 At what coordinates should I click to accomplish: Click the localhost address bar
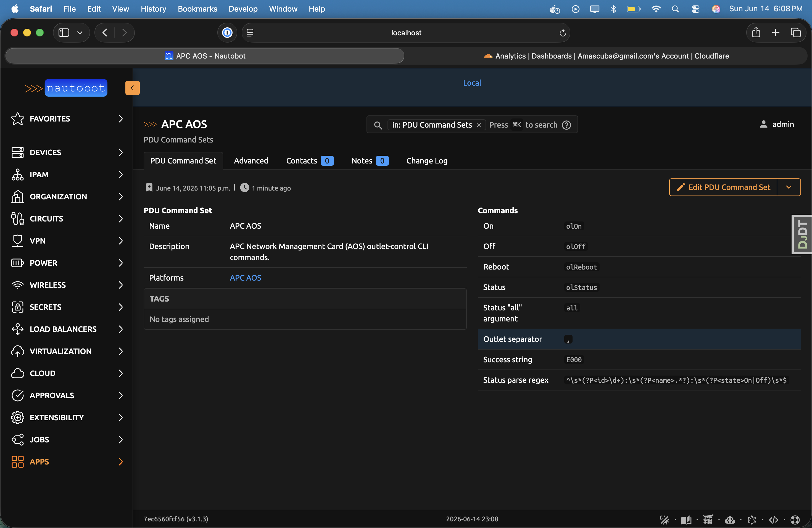406,32
